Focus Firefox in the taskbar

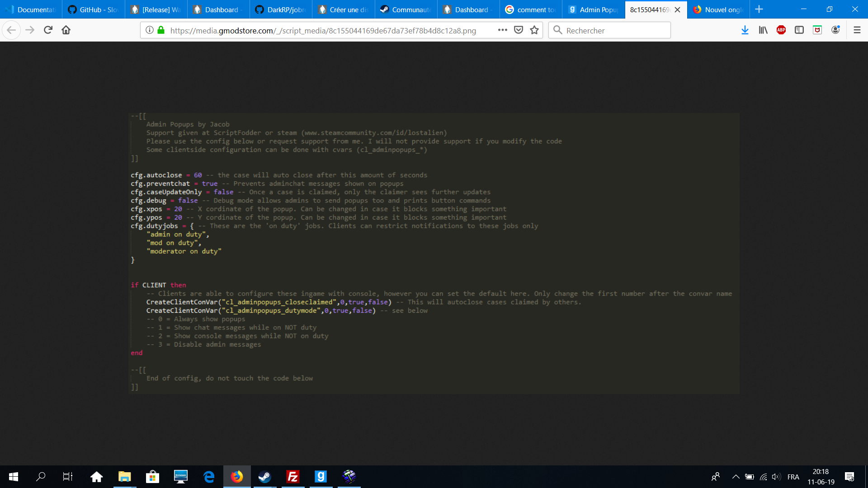tap(237, 477)
